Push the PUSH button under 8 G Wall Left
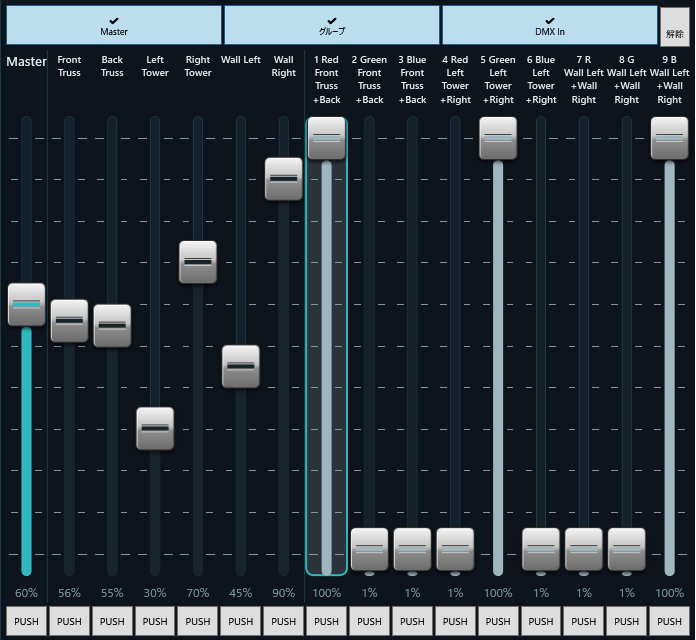This screenshot has height=640, width=696. click(x=627, y=621)
